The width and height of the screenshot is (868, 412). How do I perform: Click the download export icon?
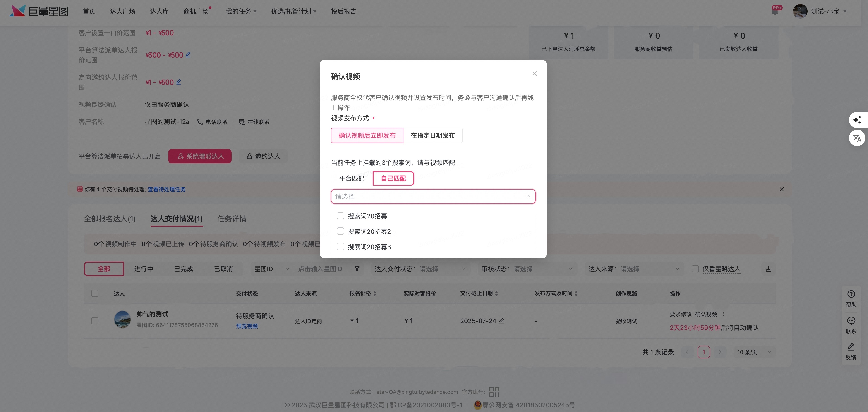click(769, 269)
